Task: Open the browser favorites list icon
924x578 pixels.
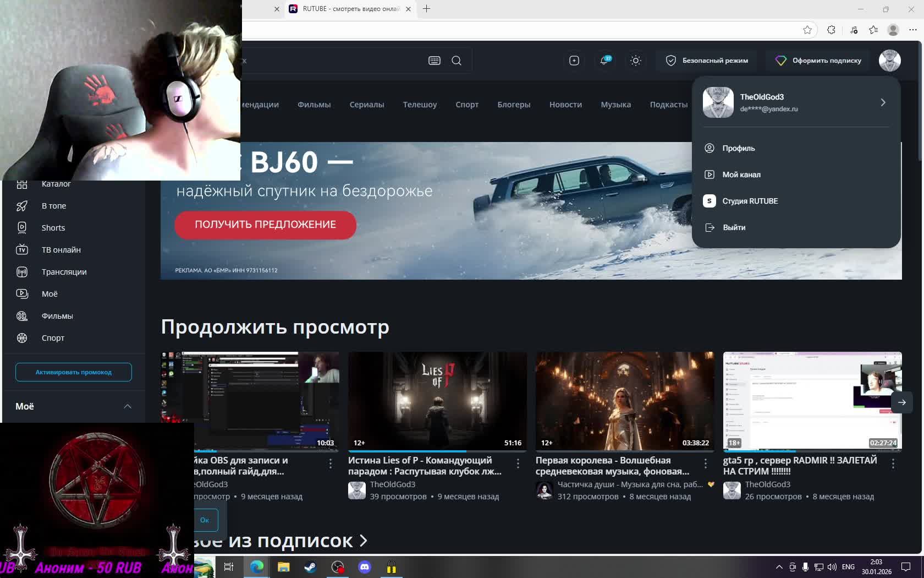Action: (873, 30)
